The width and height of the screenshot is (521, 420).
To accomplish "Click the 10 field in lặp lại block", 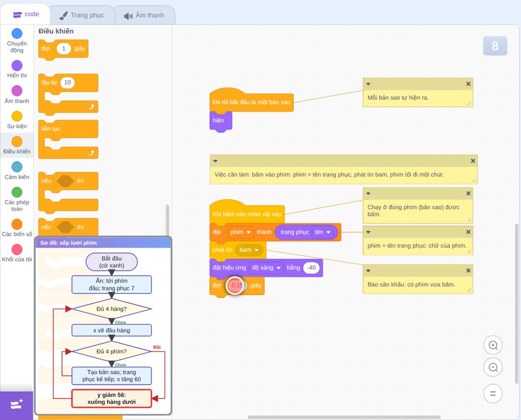I will coord(67,82).
